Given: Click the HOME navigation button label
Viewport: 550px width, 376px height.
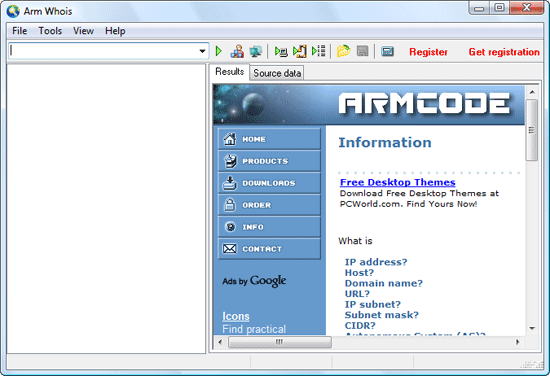Looking at the screenshot, I should click(x=254, y=139).
